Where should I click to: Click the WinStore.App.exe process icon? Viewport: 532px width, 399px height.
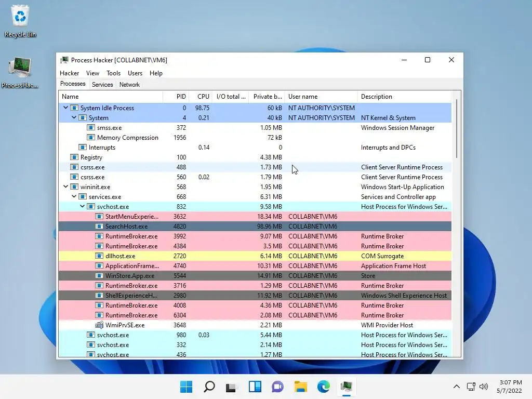pos(99,275)
